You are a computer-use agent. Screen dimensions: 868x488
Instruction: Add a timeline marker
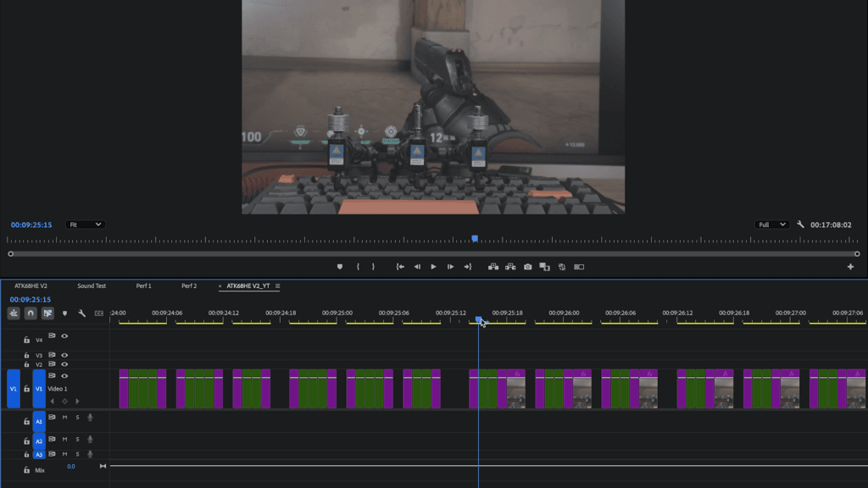(x=64, y=313)
